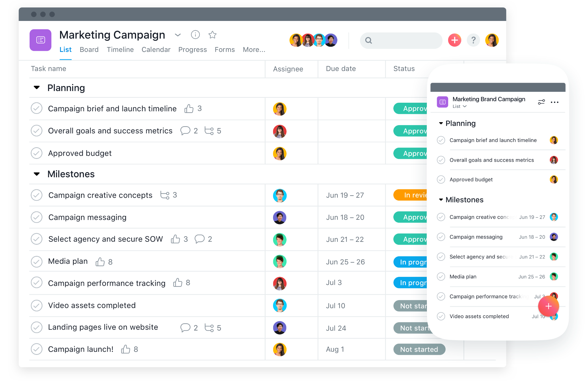Switch to the Board tab
The height and width of the screenshot is (387, 588).
pos(89,50)
